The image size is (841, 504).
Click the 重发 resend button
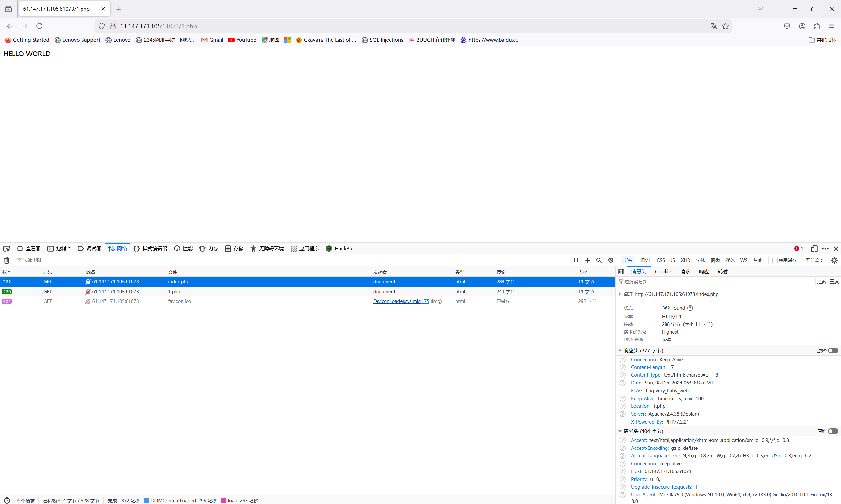point(834,281)
